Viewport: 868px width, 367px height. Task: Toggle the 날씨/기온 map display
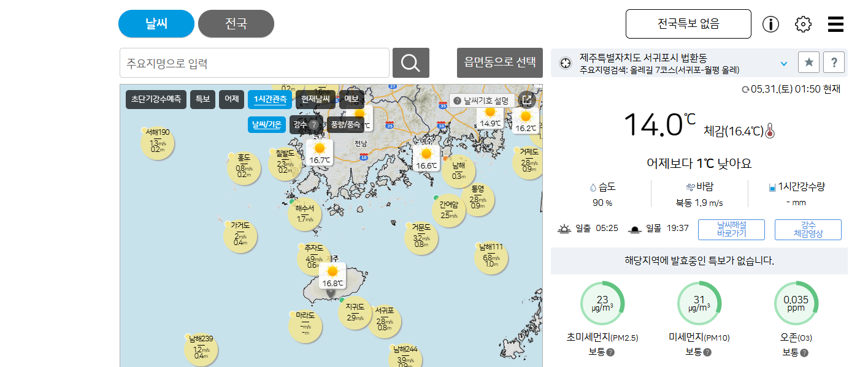(267, 124)
